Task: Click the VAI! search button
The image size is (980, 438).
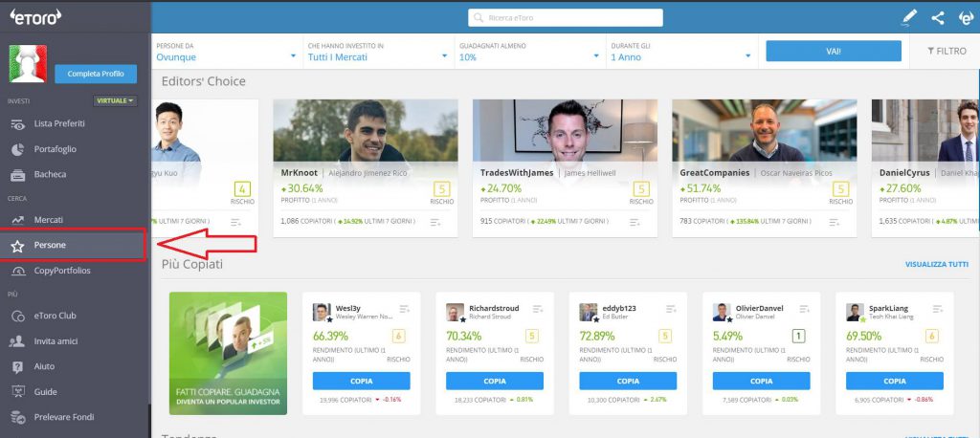Action: [x=834, y=52]
